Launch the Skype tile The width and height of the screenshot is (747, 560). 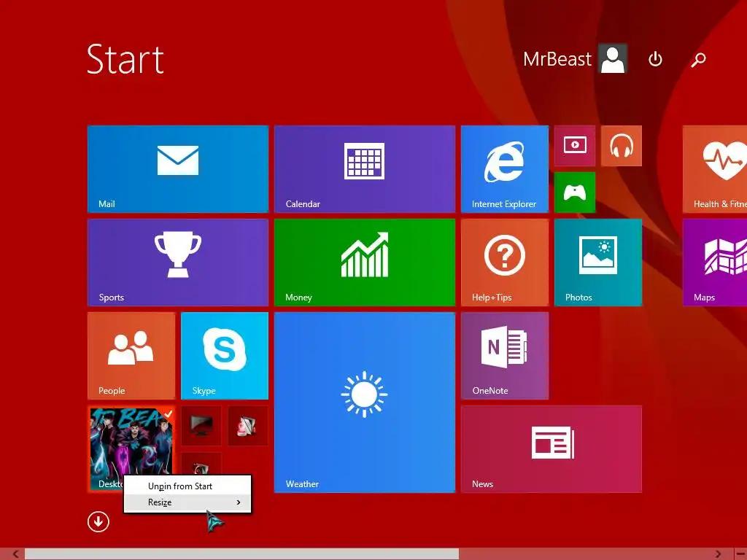click(225, 356)
